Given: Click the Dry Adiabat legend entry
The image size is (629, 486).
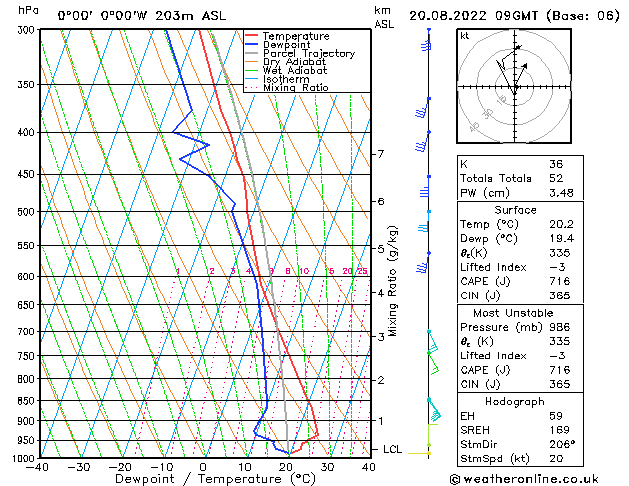Looking at the screenshot, I should click(x=294, y=62).
